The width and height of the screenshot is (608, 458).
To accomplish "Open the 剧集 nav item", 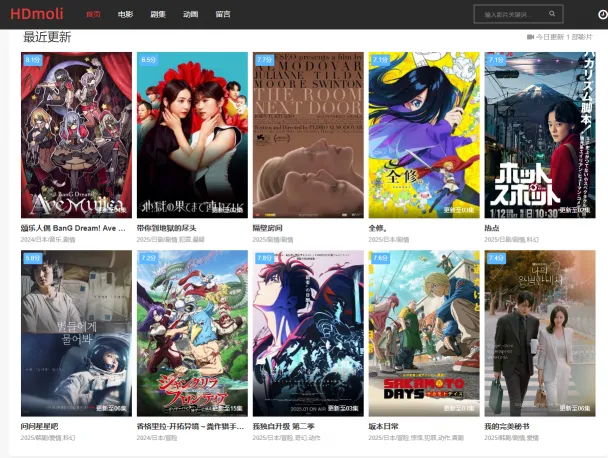I will pos(158,14).
